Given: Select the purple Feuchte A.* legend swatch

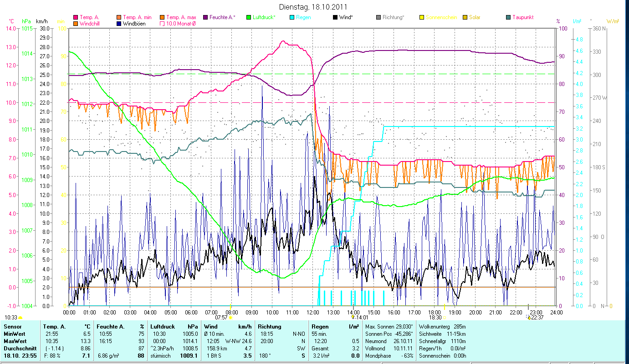Looking at the screenshot, I should point(206,17).
